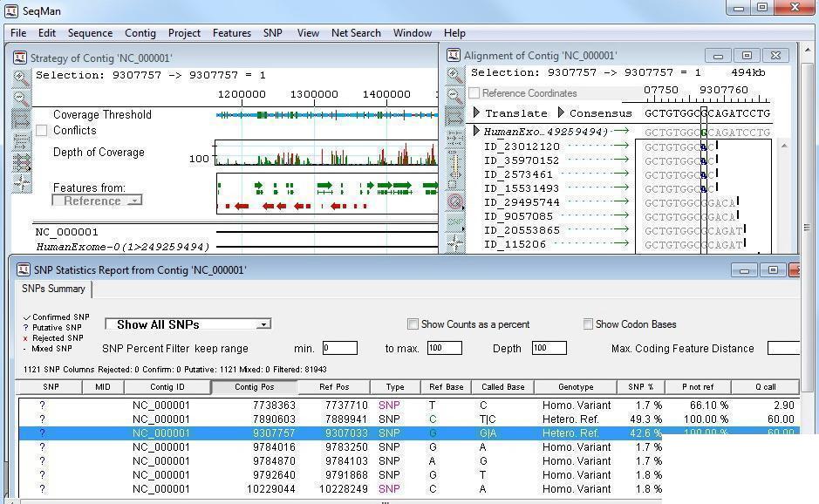This screenshot has height=504, width=819.
Task: Click zoom-in magnifier in Alignment window toolbar
Action: pos(455,76)
